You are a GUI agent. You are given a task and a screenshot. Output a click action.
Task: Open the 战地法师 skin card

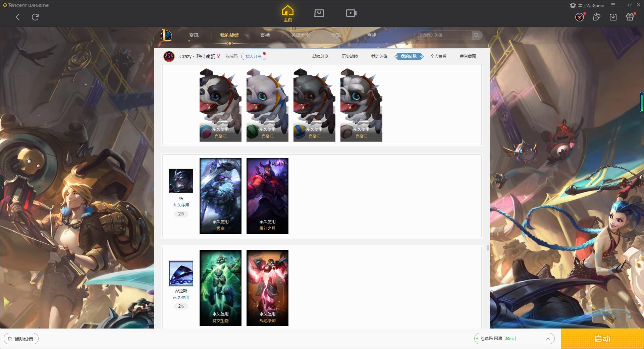[x=267, y=288]
